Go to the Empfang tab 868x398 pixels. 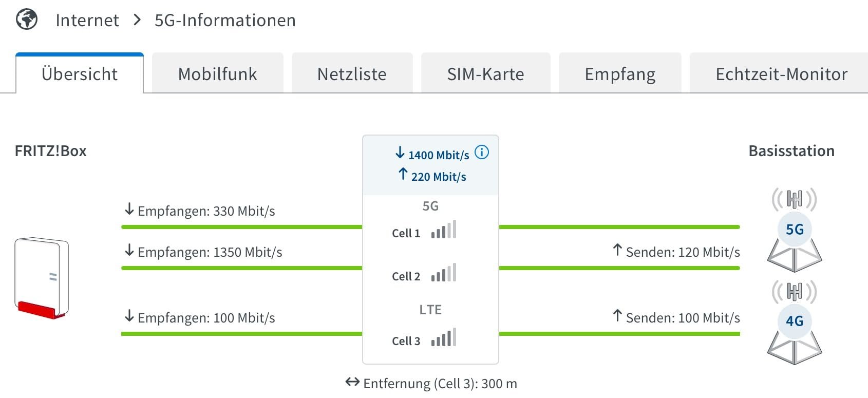pyautogui.click(x=620, y=74)
